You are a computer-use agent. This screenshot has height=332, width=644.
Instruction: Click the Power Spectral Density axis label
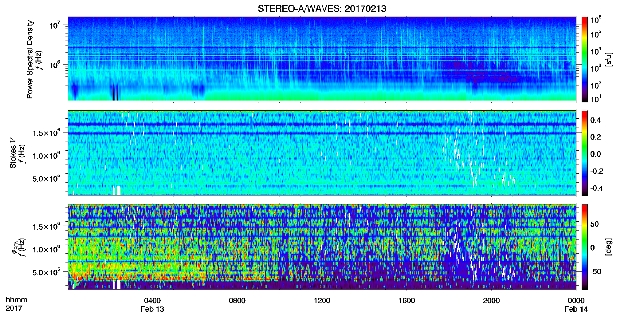[30, 59]
